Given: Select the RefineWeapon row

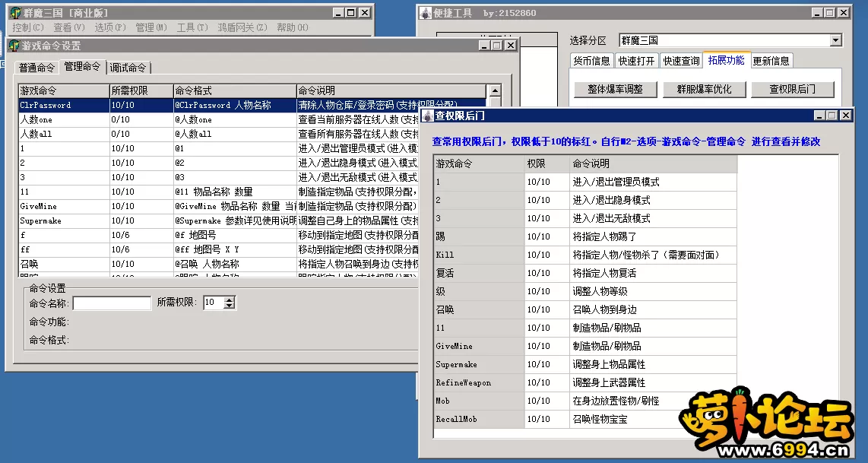Looking at the screenshot, I should click(585, 382).
